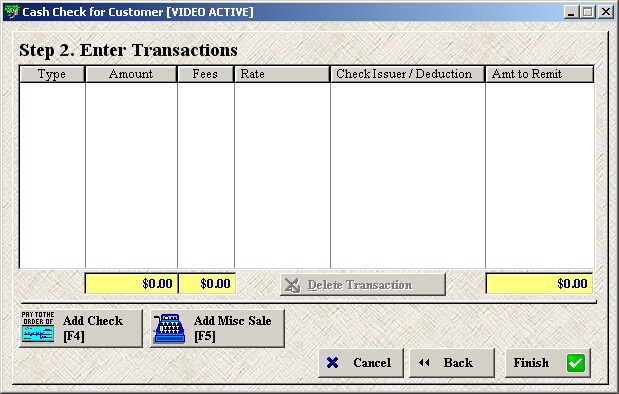This screenshot has height=394, width=619.
Task: Click the Amount total $0.00 field
Action: [131, 283]
